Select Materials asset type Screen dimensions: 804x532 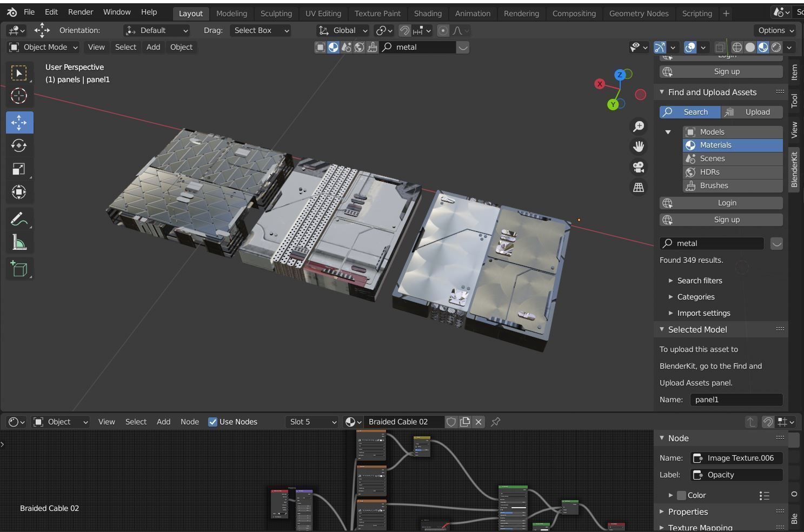click(x=733, y=145)
